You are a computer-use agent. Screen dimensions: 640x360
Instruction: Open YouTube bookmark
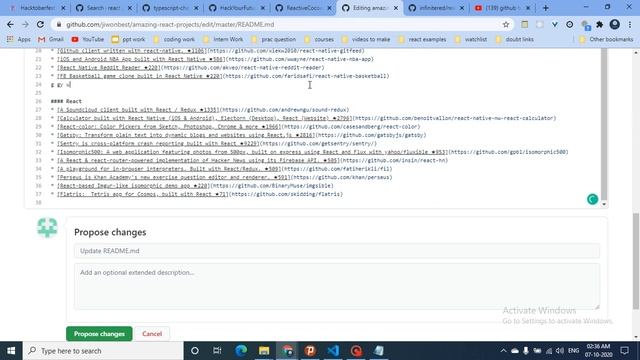[87, 39]
